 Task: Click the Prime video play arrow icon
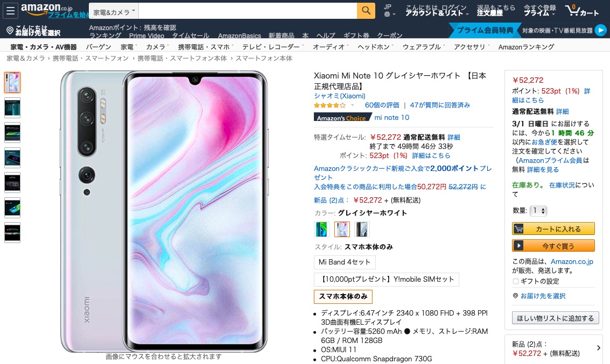click(601, 30)
